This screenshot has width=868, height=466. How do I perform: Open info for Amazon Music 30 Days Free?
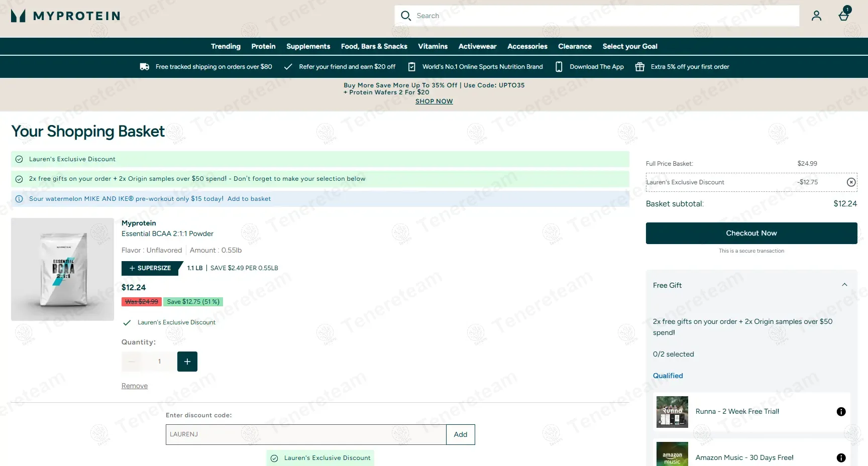841,458
